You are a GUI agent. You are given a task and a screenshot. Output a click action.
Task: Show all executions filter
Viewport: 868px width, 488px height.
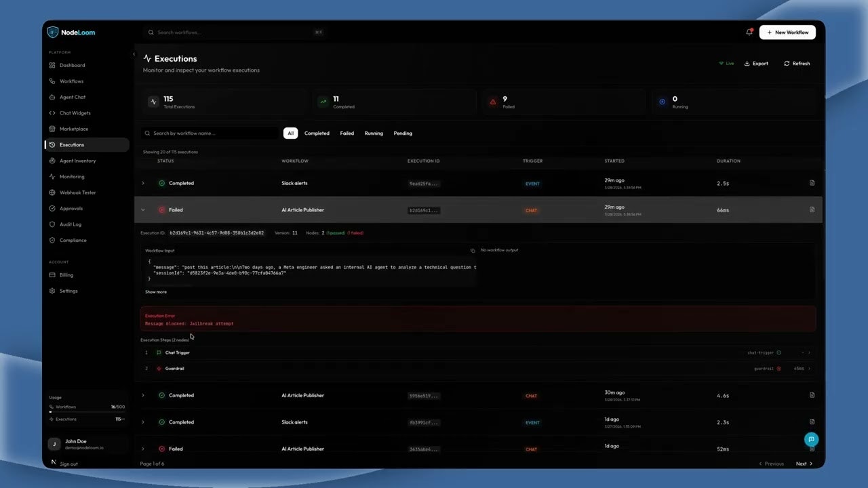(290, 134)
